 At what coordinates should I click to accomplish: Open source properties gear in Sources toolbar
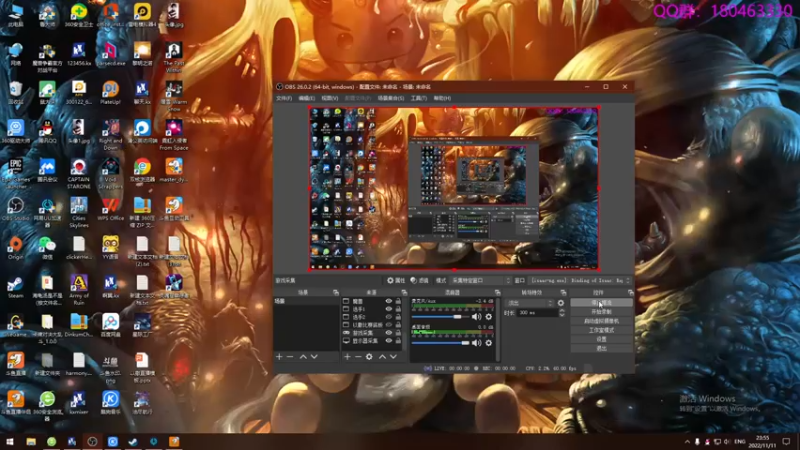point(369,357)
